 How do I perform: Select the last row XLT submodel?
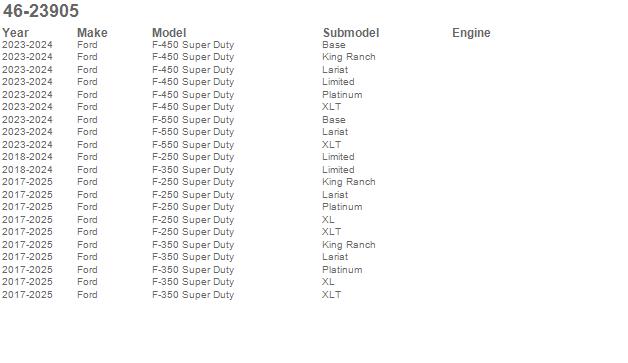coord(332,294)
